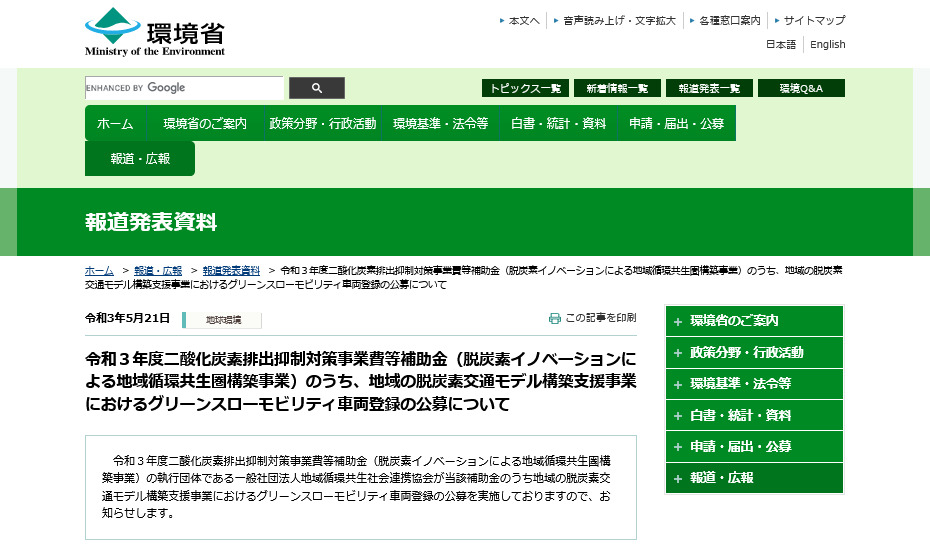Image resolution: width=930 pixels, height=556 pixels.
Task: Click the 地球環境 category tag
Action: coord(223,320)
